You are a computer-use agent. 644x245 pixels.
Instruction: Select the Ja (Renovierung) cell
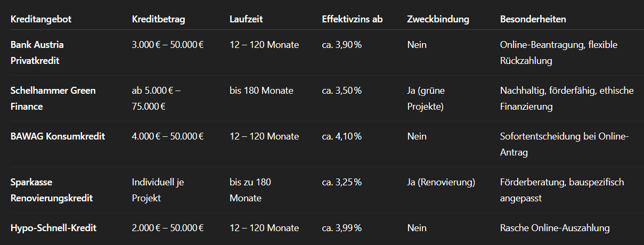pyautogui.click(x=441, y=182)
